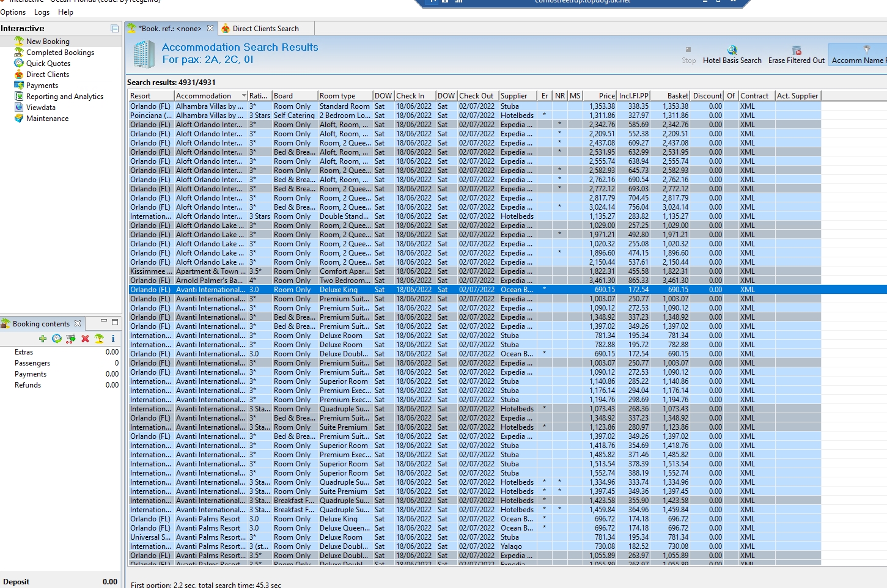Screen dimensions: 887x588
Task: Open the Help menu
Action: [x=65, y=12]
